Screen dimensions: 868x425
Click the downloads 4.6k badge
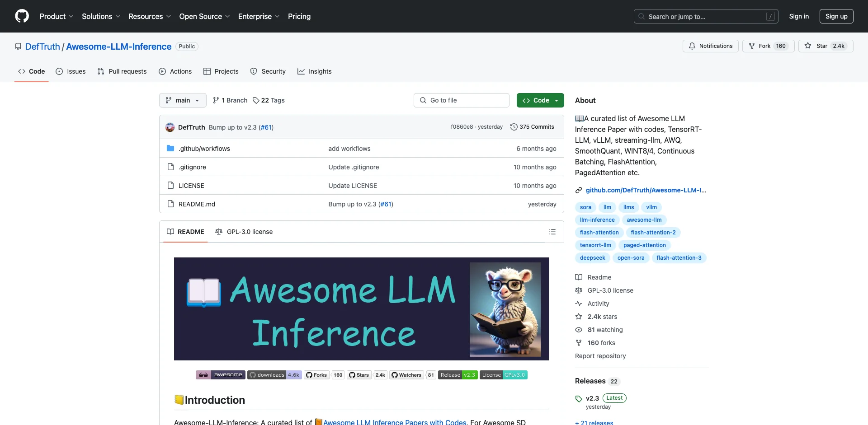pyautogui.click(x=274, y=375)
